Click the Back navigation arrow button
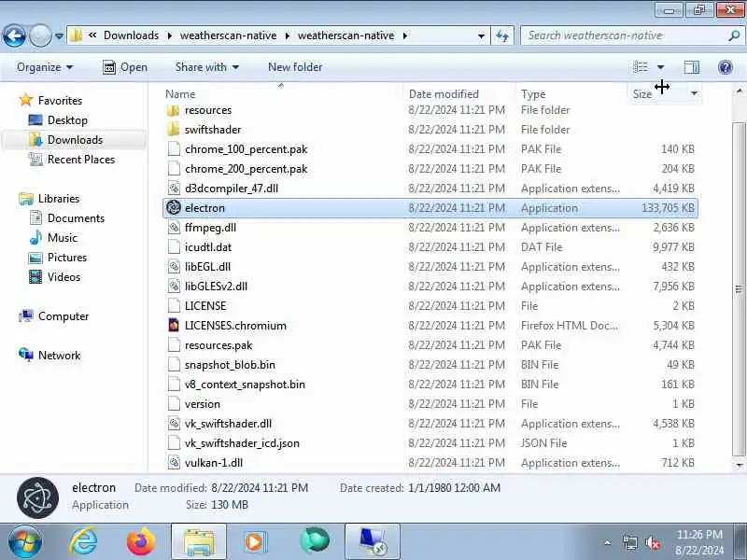 coord(14,35)
